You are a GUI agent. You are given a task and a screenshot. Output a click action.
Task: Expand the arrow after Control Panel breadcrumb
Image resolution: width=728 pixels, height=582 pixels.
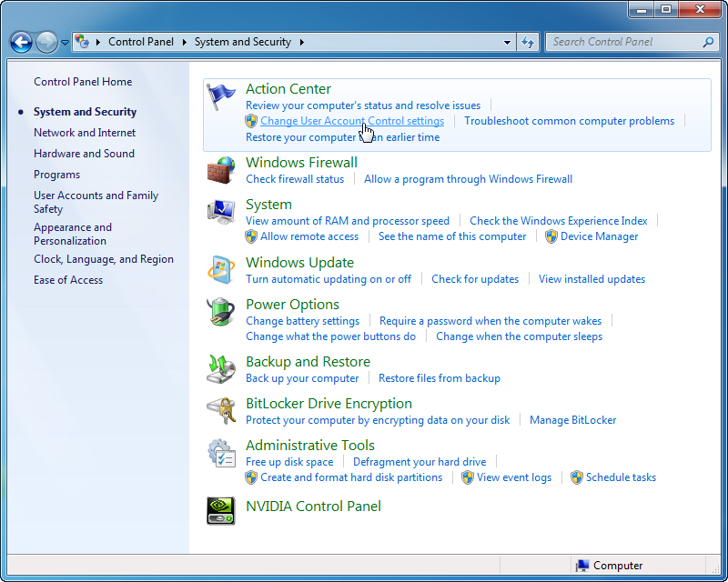[x=185, y=42]
